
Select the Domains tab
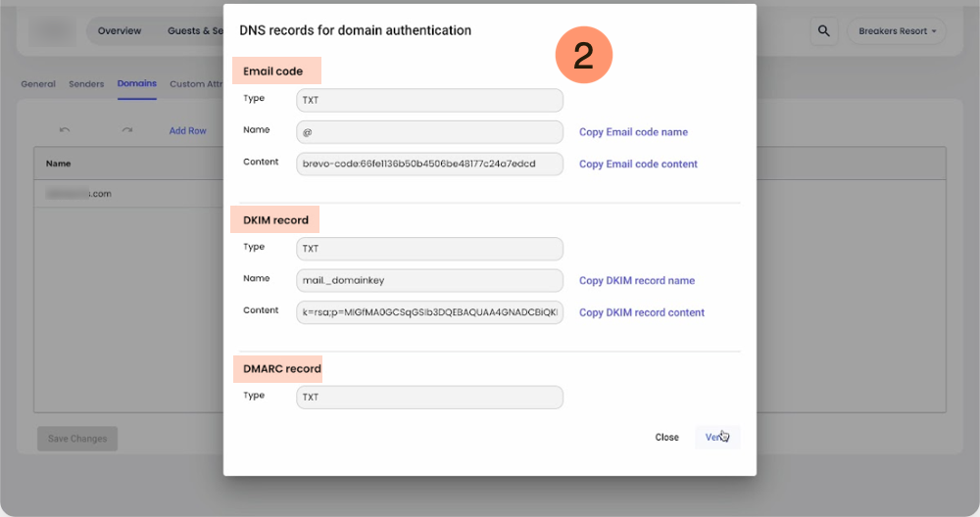136,84
